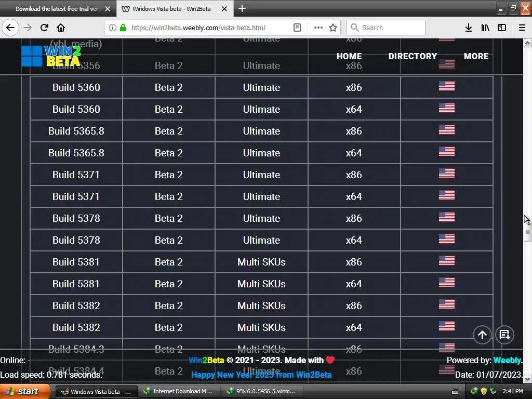Select Multi SKUs cell for Build 5381 x86
This screenshot has height=399, width=532.
coord(262,262)
